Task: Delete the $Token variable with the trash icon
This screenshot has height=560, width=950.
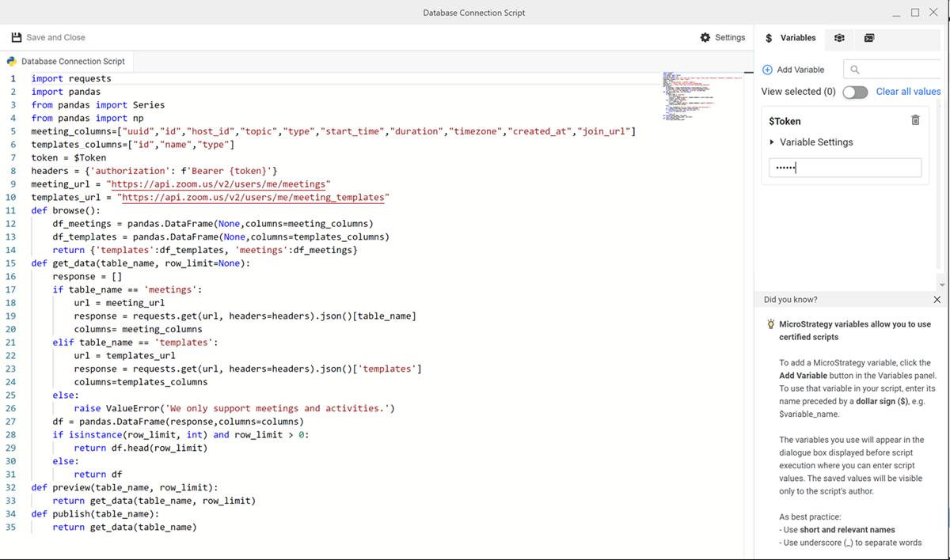Action: click(x=915, y=120)
